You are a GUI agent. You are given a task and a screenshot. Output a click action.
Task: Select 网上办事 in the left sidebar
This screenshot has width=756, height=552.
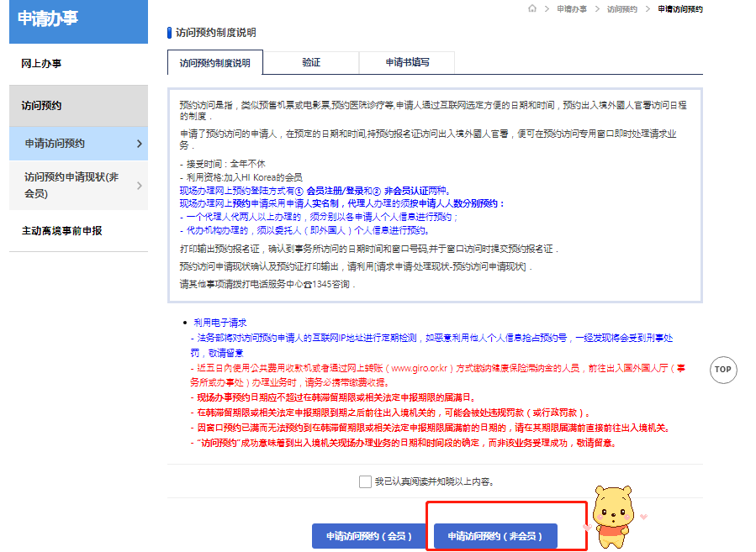[40, 63]
